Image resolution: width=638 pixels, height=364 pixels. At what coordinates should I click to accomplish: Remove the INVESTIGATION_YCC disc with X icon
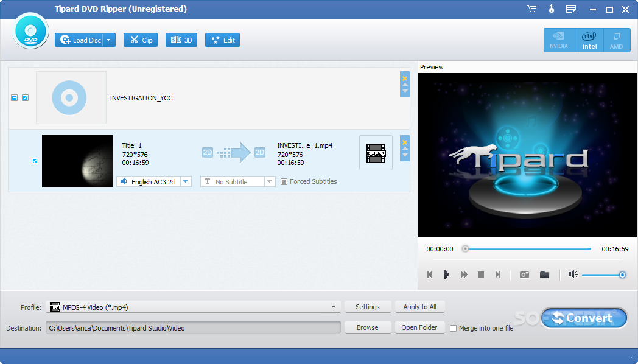click(405, 79)
